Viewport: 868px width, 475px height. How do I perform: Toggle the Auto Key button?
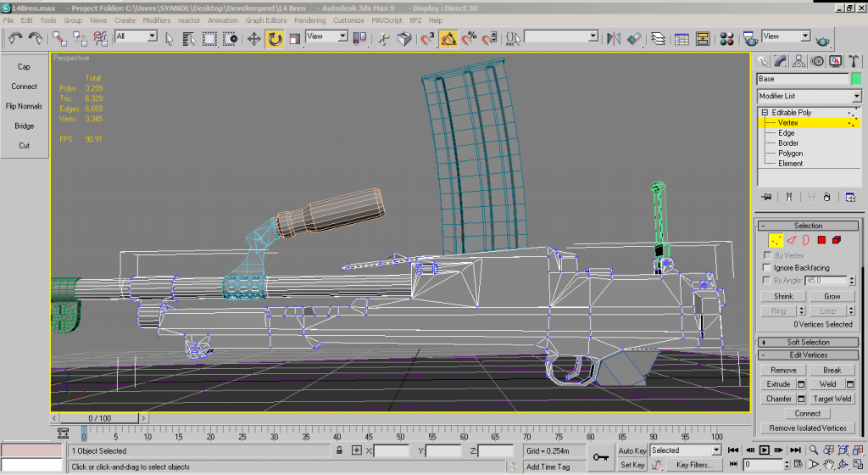pos(632,450)
